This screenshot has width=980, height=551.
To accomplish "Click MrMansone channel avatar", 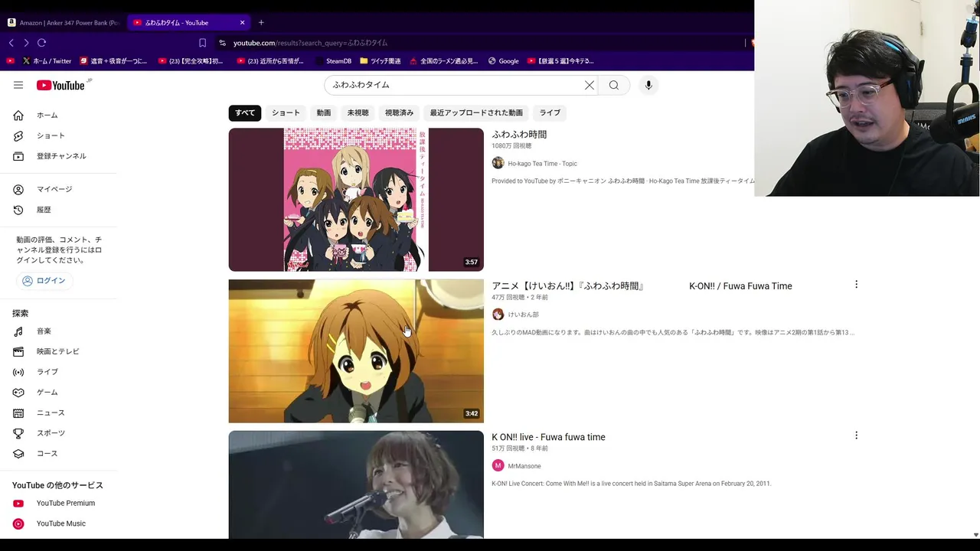I will point(498,465).
